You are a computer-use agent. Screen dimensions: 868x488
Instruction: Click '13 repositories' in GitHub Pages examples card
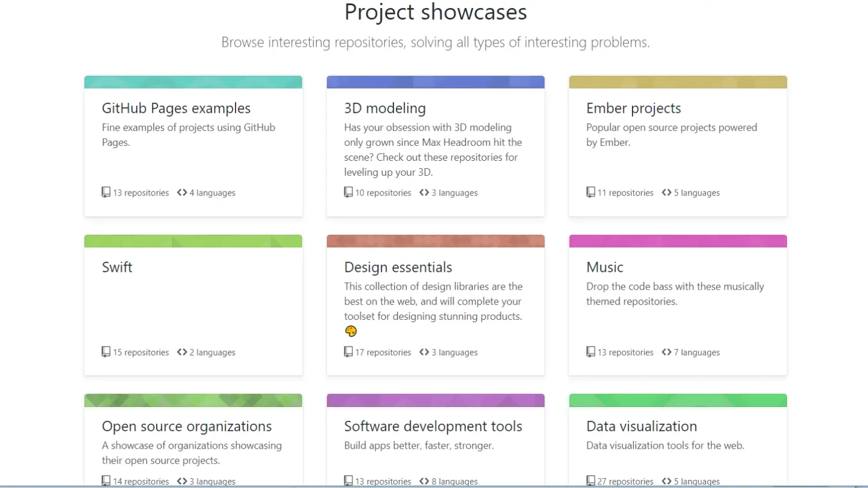point(141,193)
